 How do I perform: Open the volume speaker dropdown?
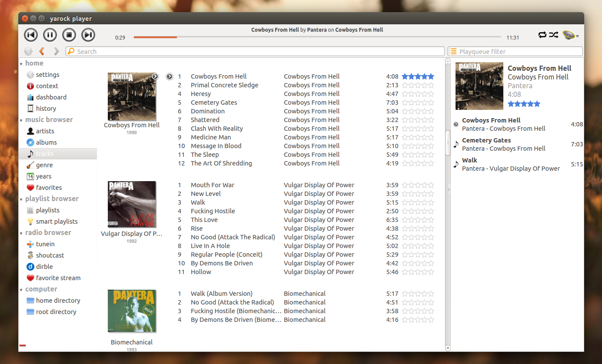[x=570, y=35]
